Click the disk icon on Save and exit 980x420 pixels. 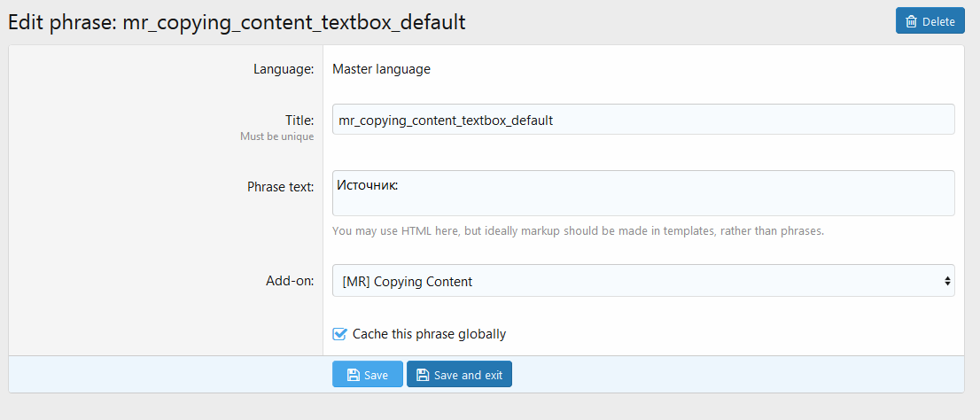(x=423, y=375)
